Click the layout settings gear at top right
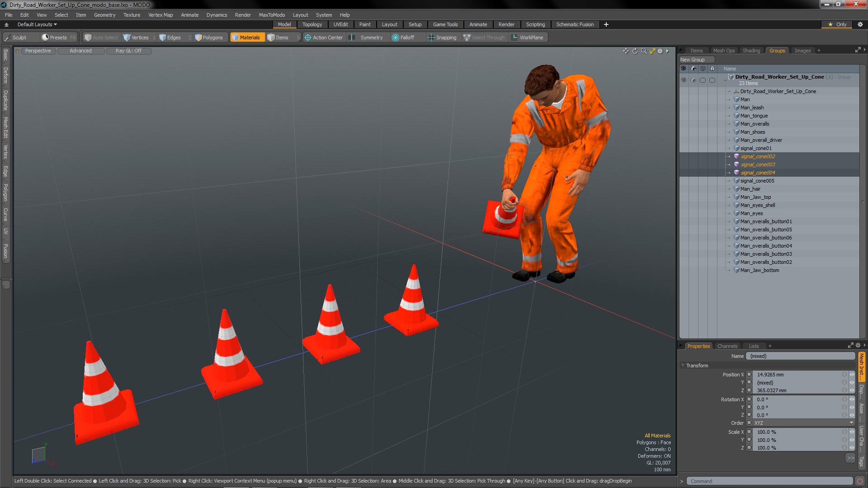Viewport: 868px width, 488px height. tap(860, 24)
